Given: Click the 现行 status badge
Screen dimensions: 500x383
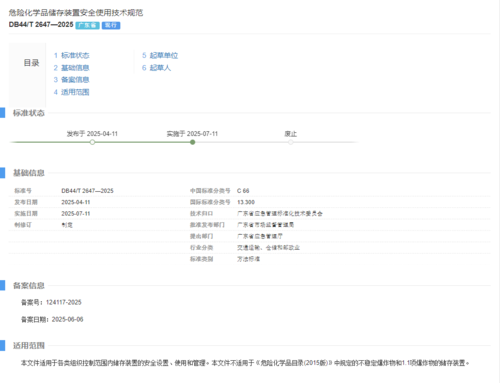Looking at the screenshot, I should click(111, 25).
